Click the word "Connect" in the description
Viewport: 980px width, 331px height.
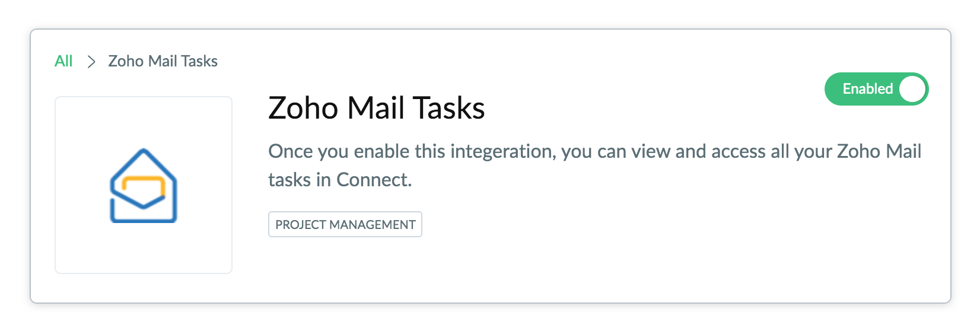[371, 179]
